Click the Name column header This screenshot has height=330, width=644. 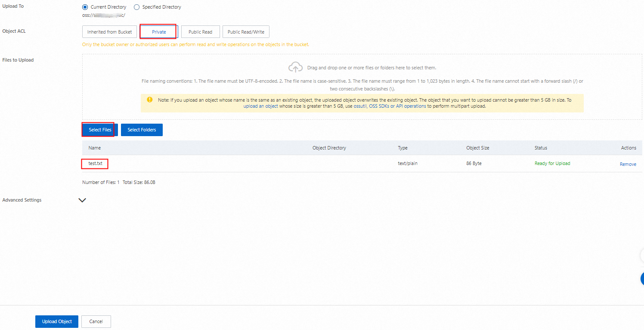[95, 148]
